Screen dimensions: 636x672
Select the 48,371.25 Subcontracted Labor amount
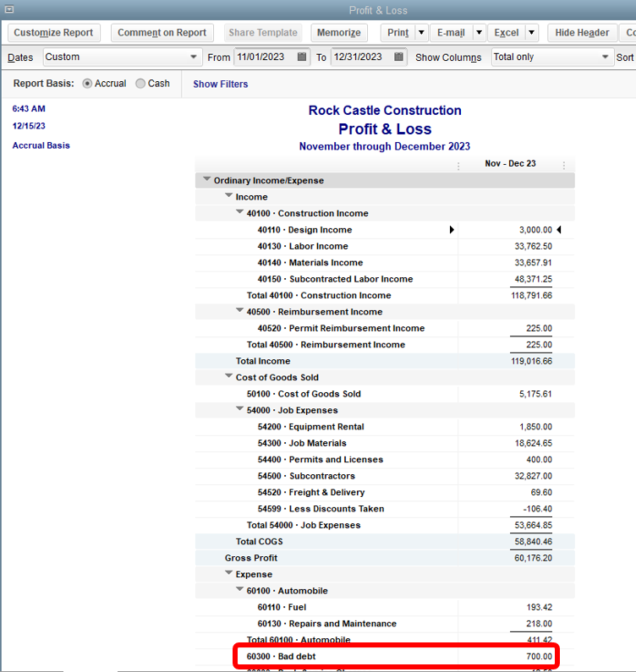pos(533,279)
